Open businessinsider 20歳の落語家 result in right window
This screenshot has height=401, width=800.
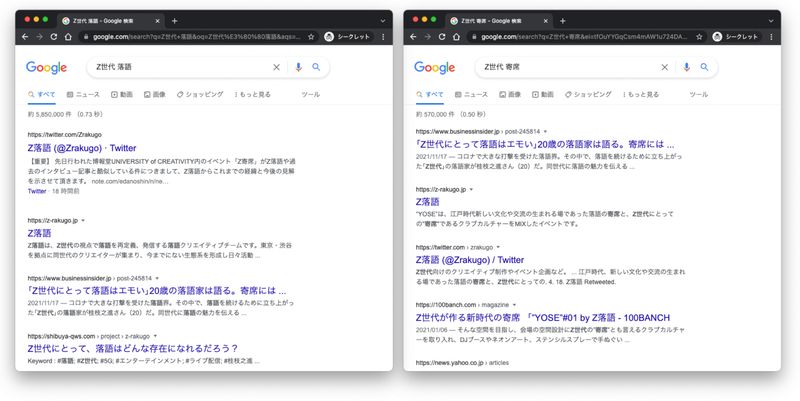(x=545, y=144)
